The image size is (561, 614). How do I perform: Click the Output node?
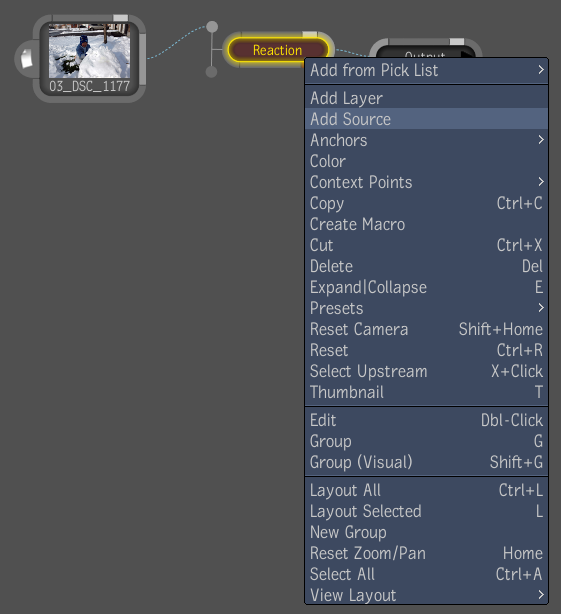point(425,53)
